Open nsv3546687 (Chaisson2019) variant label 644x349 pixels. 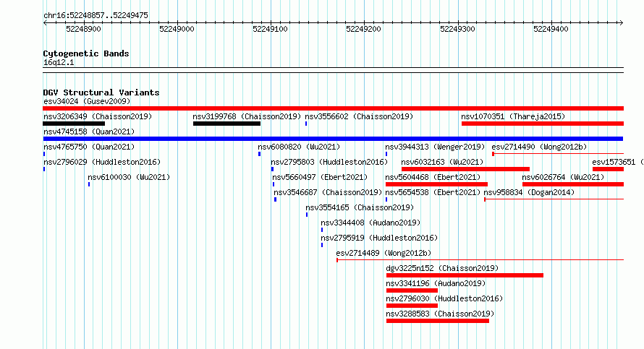(x=328, y=192)
